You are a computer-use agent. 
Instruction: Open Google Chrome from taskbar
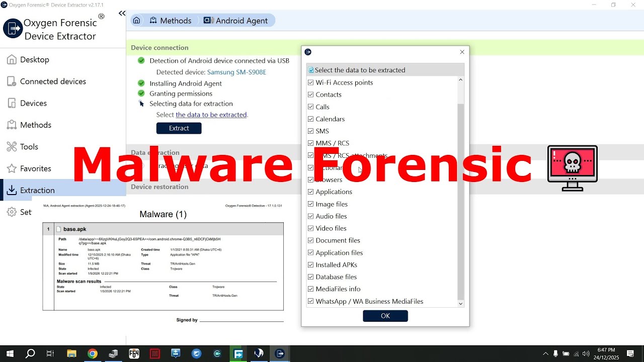92,354
